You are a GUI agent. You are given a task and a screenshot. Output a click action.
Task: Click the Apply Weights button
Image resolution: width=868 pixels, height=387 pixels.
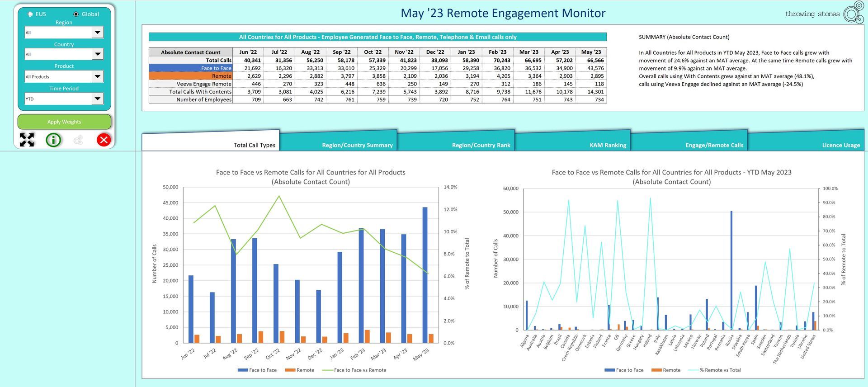64,122
